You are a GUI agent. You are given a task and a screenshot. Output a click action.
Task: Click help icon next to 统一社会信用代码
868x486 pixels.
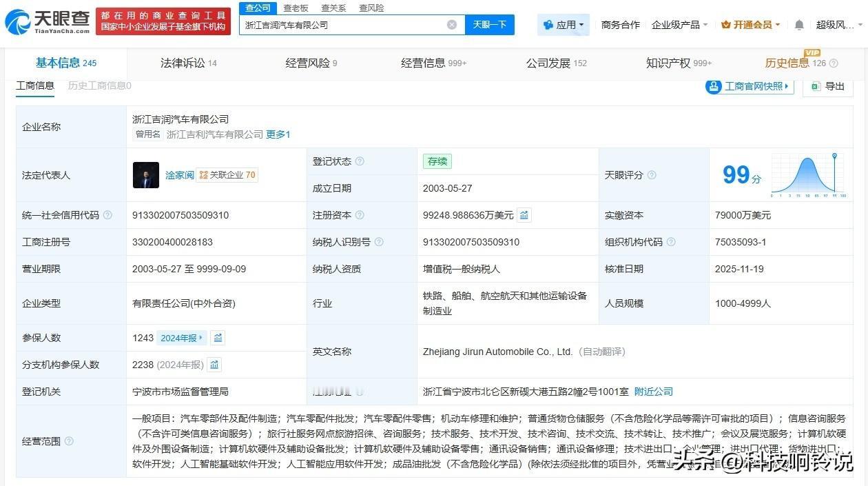coord(107,215)
